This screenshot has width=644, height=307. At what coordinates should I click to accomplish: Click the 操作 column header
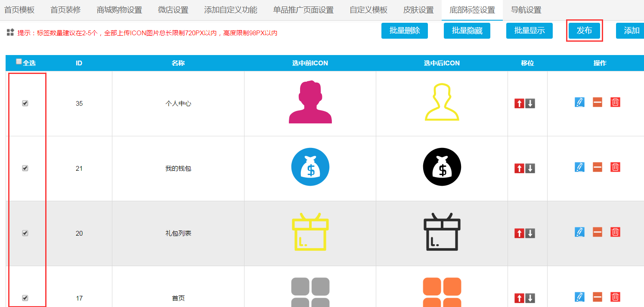pyautogui.click(x=600, y=63)
